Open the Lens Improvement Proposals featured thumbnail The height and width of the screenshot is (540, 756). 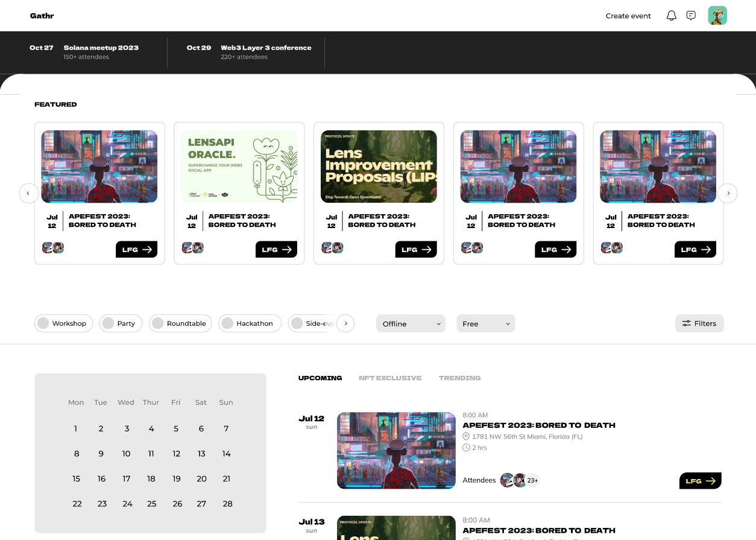[379, 167]
